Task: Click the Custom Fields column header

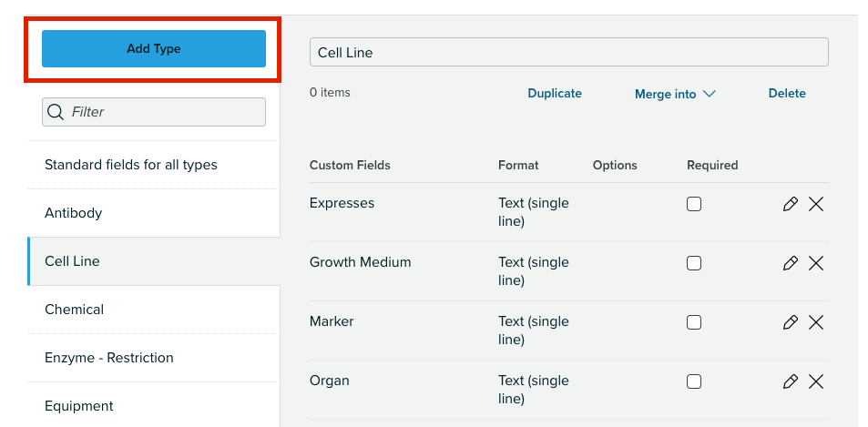Action: pos(350,166)
